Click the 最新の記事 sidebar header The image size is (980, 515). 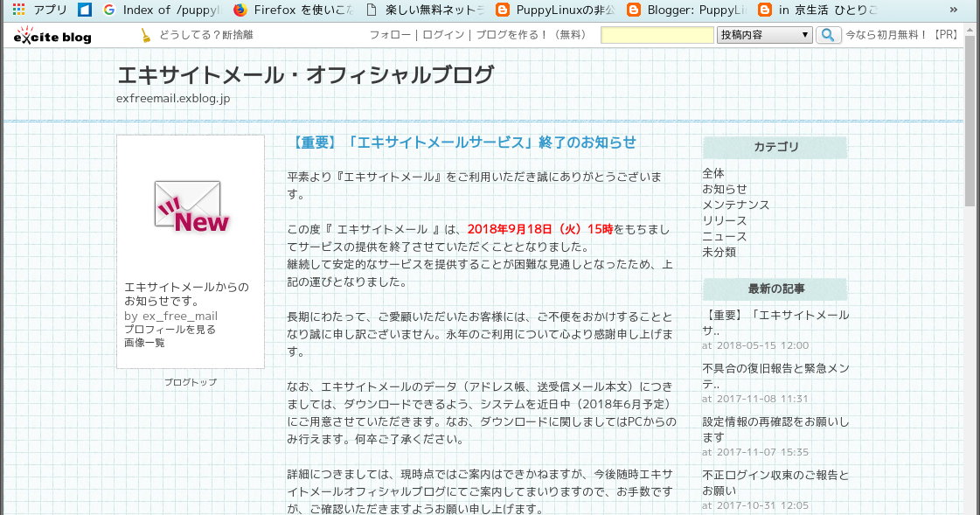[x=775, y=289]
